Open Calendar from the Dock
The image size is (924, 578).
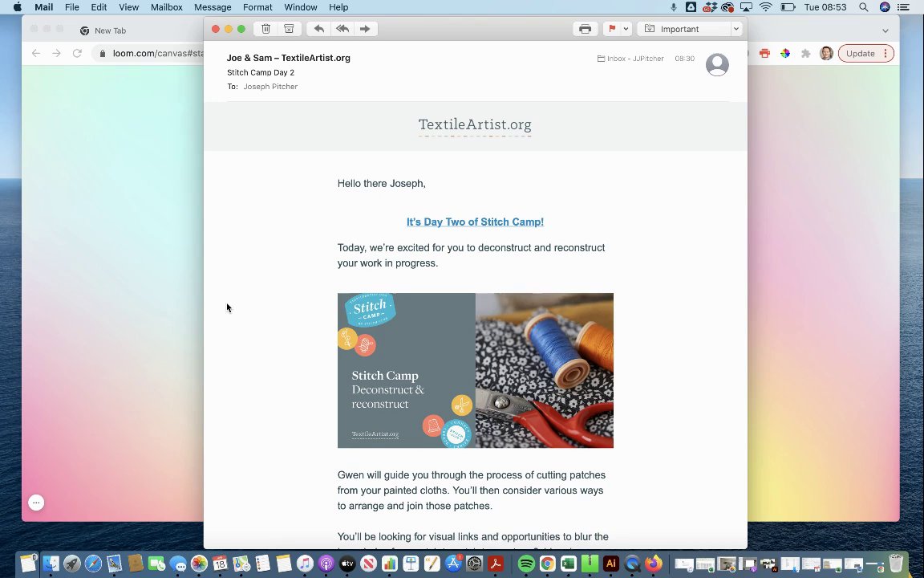click(x=220, y=564)
